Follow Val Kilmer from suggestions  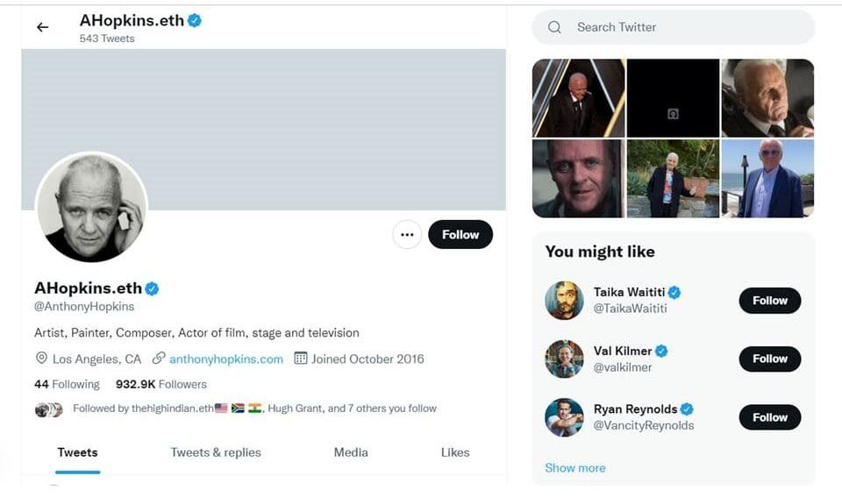pos(769,358)
